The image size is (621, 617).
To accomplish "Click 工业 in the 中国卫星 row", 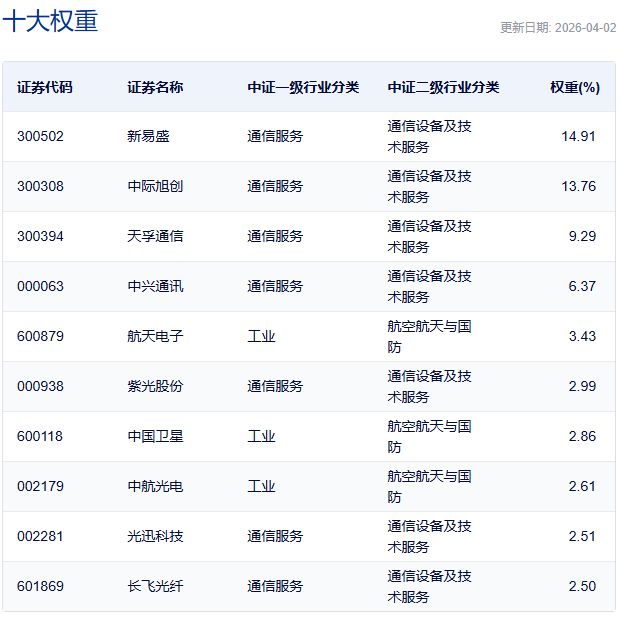I will (x=261, y=436).
